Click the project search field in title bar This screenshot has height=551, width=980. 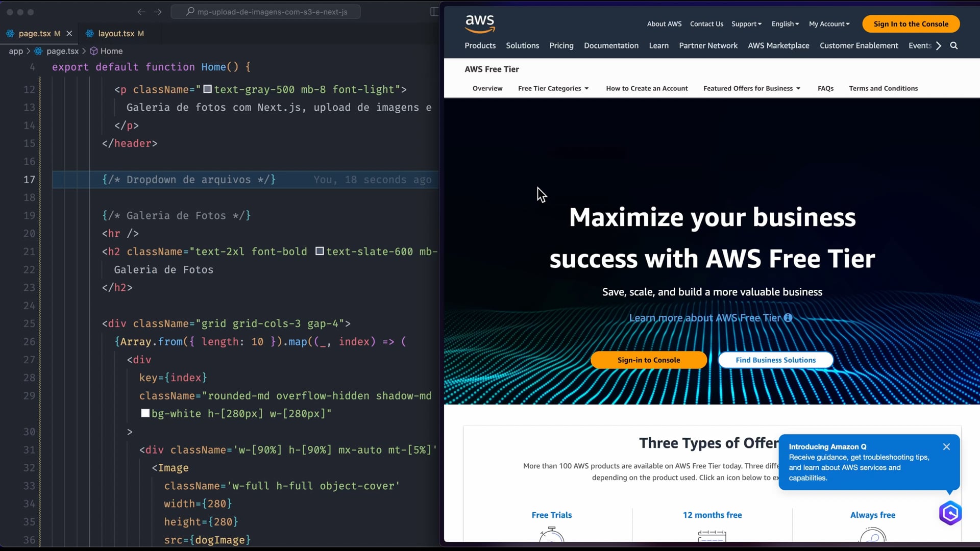tap(266, 12)
